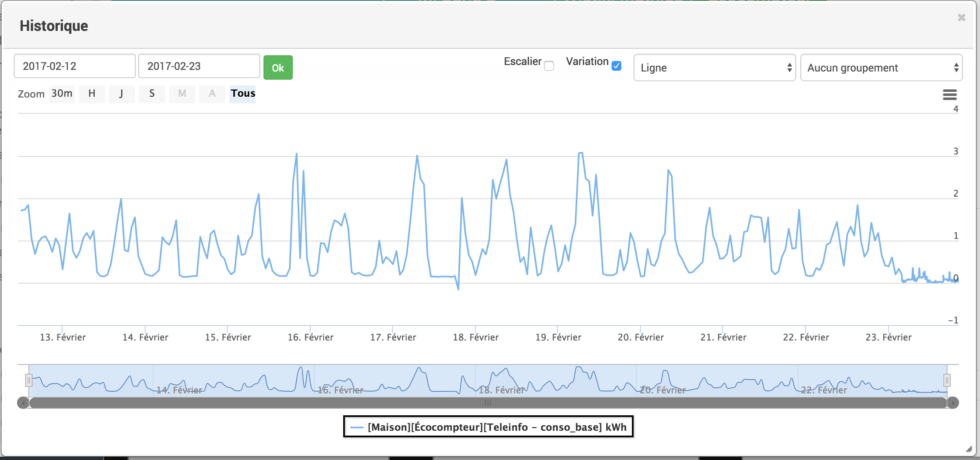
Task: Click the navigator right scroll arrow
Action: click(x=953, y=403)
